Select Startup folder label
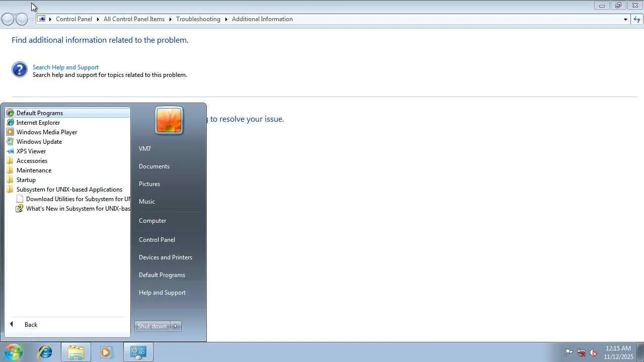644x362 pixels. tap(26, 180)
